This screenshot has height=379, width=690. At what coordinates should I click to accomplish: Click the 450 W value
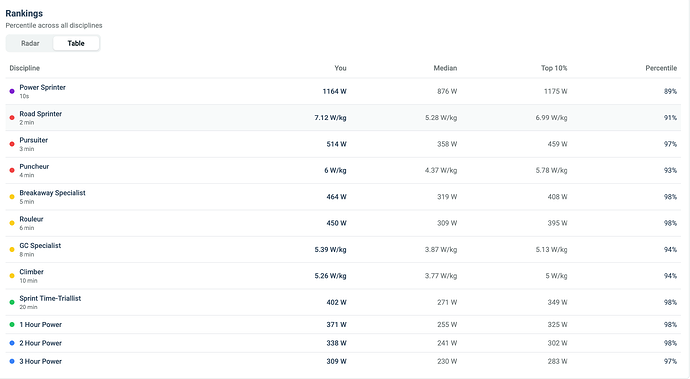[x=336, y=224]
